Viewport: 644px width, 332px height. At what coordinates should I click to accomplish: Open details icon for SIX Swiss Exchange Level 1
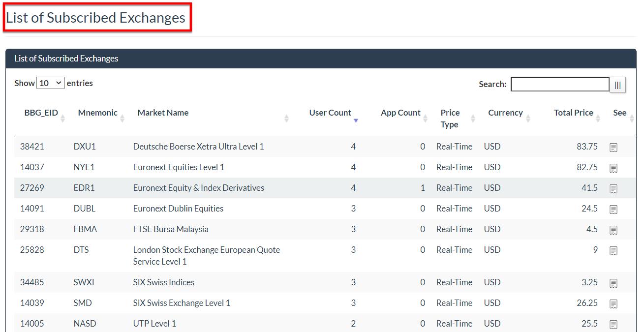[613, 304]
